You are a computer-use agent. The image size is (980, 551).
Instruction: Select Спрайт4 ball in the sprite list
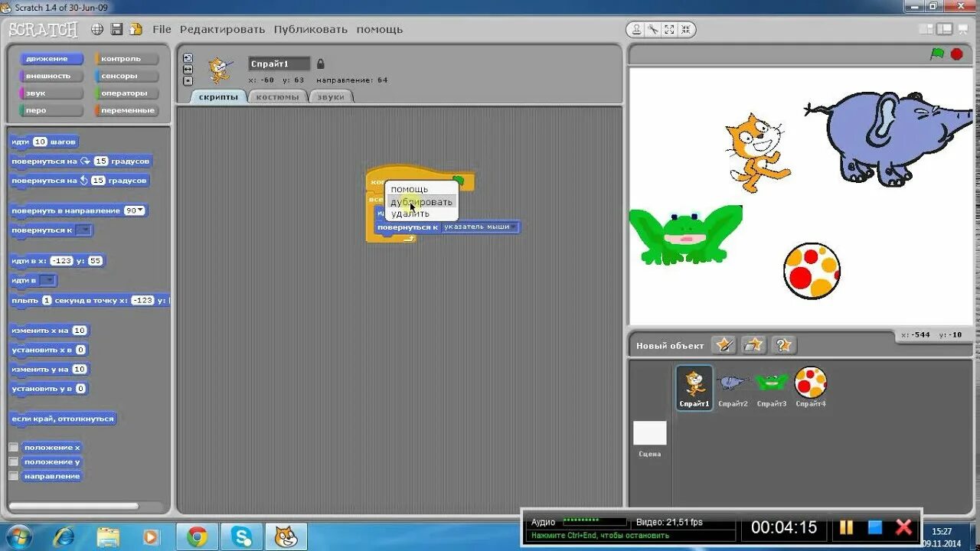(x=811, y=387)
